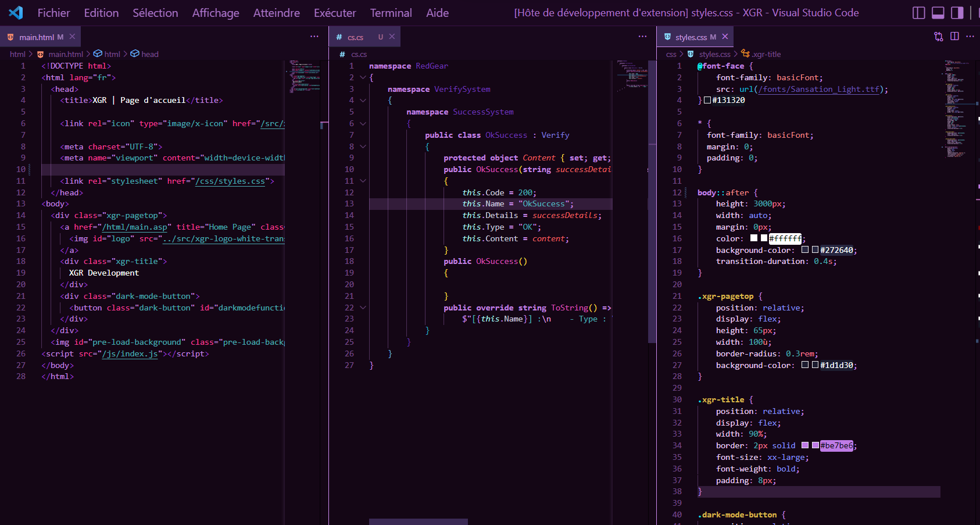Open the Fichier menu
Viewport: 980px width, 525px height.
point(53,13)
